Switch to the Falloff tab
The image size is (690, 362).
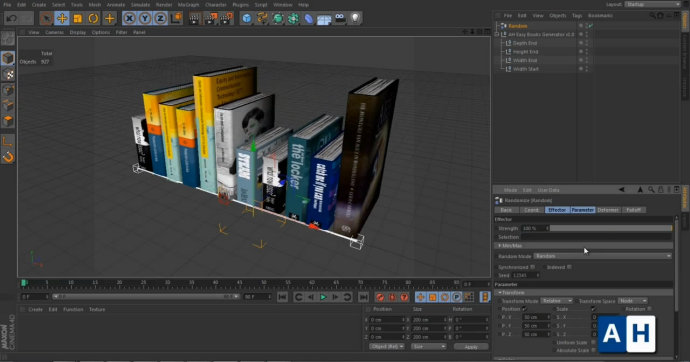coord(633,210)
